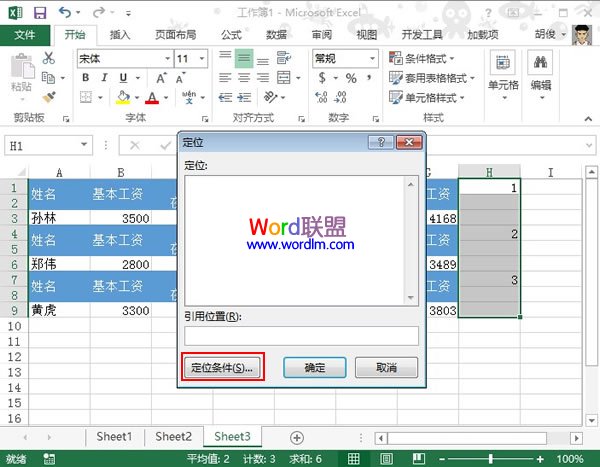This screenshot has width=600, height=467.
Task: Click the increase decimal places icon
Action: tap(321, 97)
